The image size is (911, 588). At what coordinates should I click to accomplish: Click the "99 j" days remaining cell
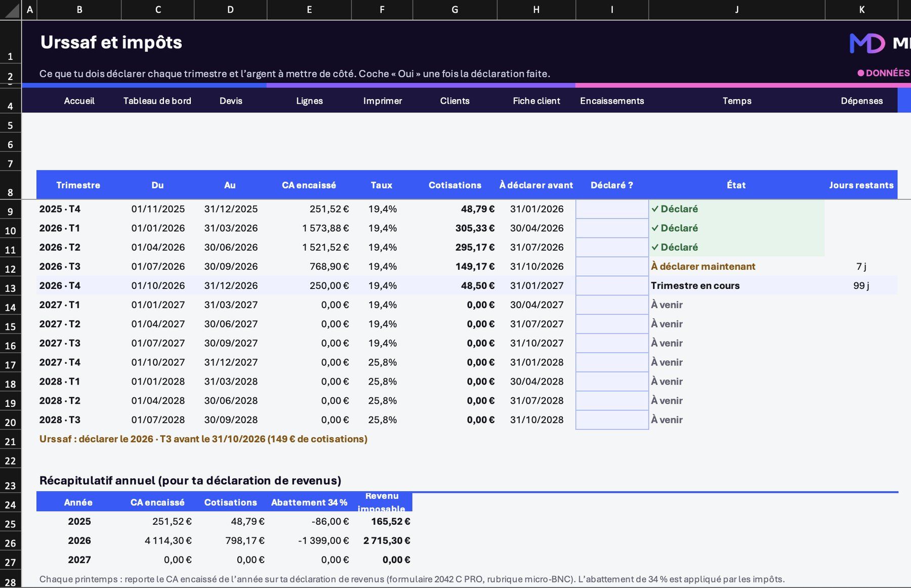861,286
